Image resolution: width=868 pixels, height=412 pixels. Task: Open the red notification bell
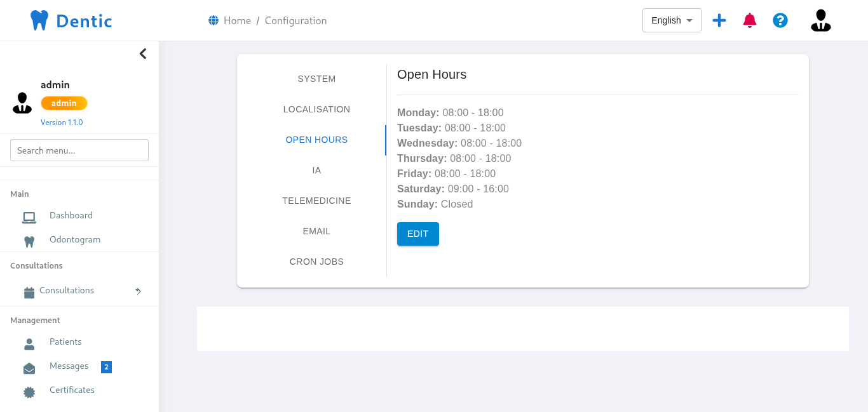pyautogui.click(x=750, y=20)
